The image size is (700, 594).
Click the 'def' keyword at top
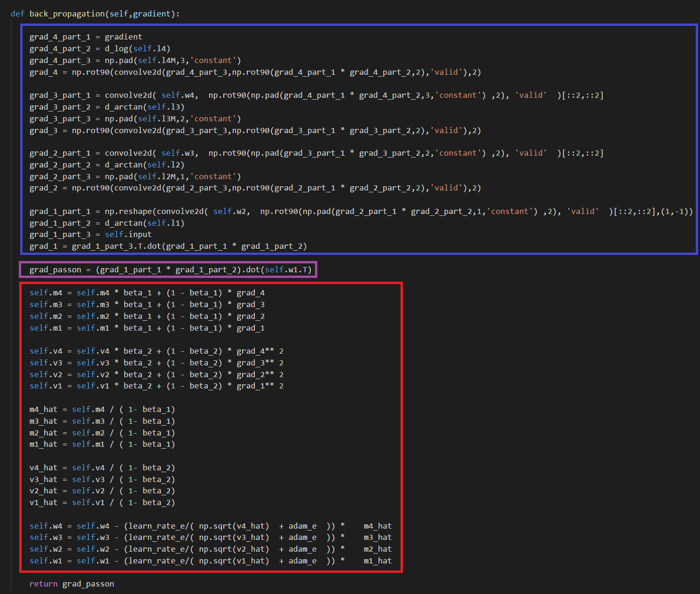click(17, 14)
